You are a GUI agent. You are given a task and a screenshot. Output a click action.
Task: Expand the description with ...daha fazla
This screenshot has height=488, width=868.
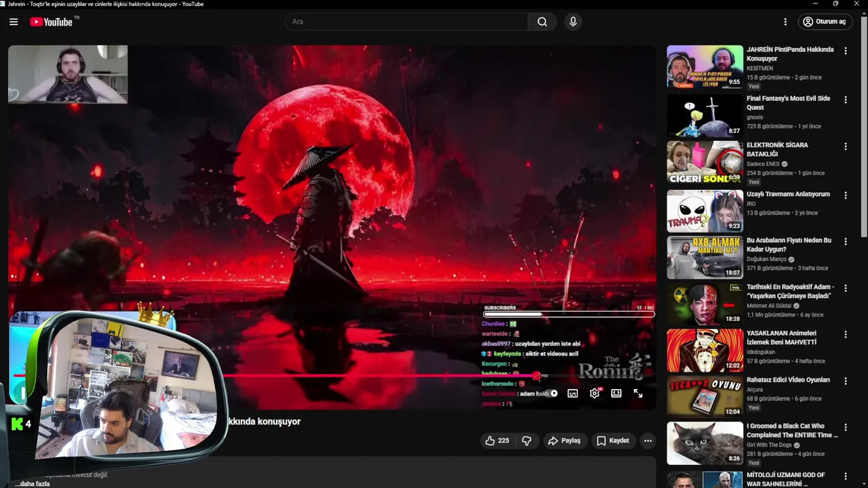click(x=33, y=484)
